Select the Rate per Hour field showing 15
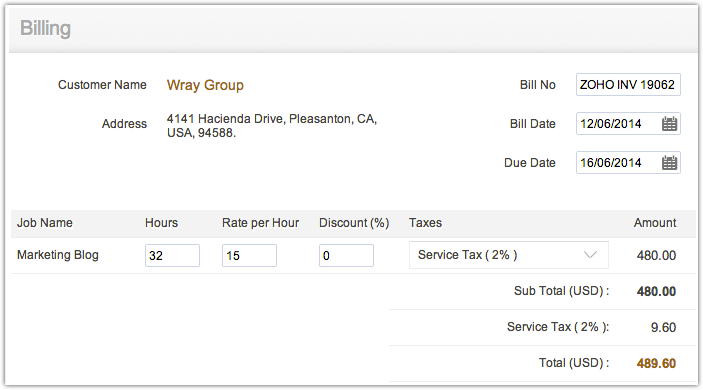Viewport: 703px width, 390px height. pos(249,256)
